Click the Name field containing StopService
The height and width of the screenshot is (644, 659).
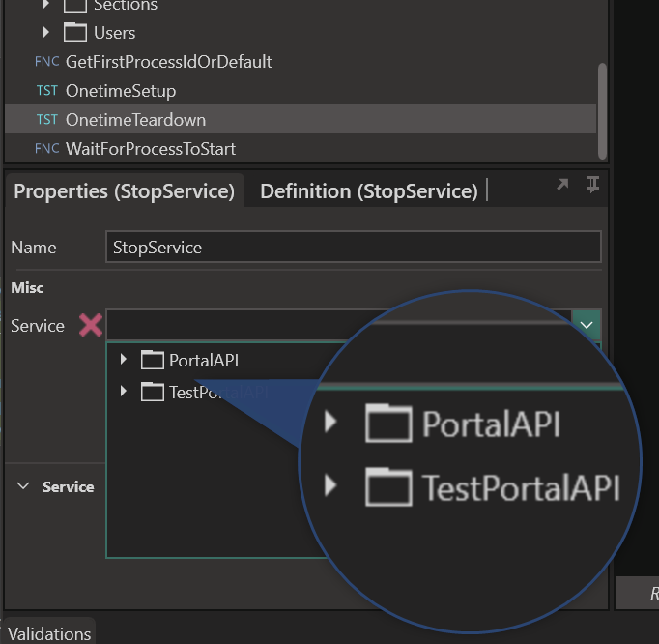[x=353, y=248]
